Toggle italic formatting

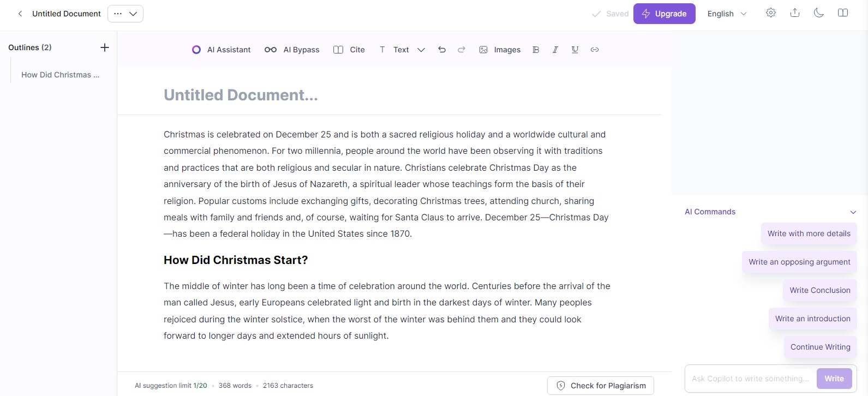555,50
